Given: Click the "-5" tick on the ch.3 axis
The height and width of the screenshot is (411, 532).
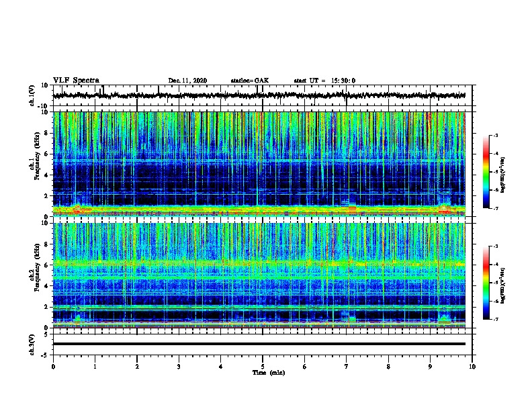Looking at the screenshot, I should [x=46, y=355].
